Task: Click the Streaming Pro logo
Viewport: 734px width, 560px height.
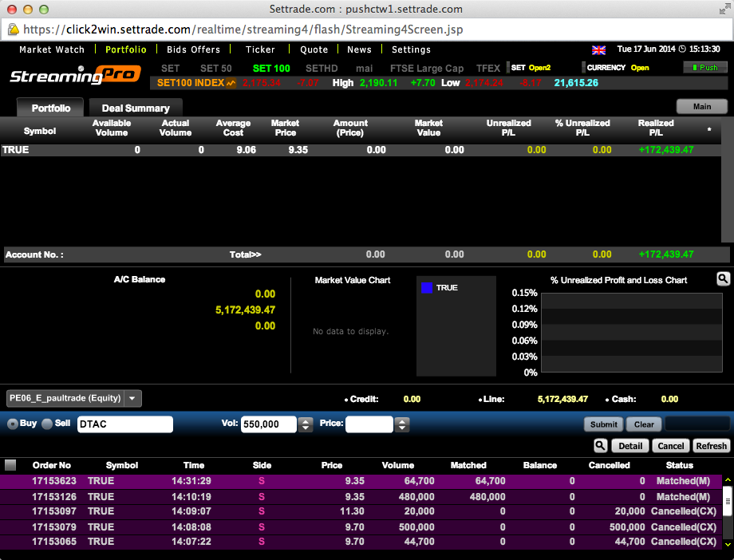Action: [x=75, y=75]
